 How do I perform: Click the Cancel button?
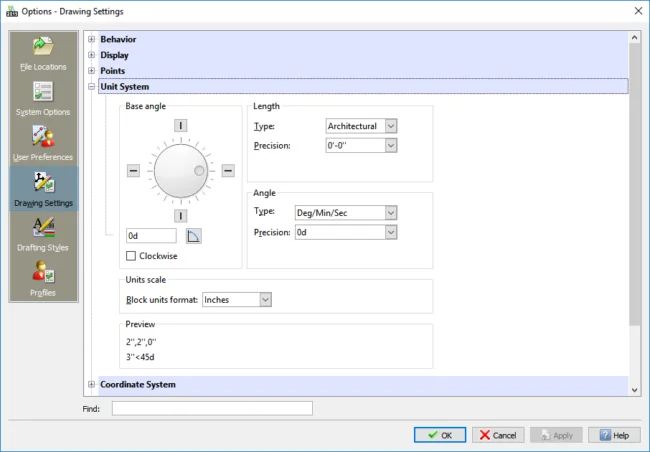[x=498, y=435]
